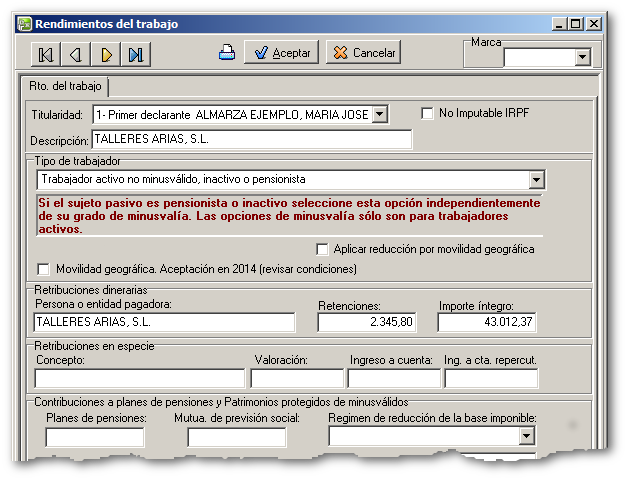Image resolution: width=627 pixels, height=480 pixels.
Task: Open the Marca dropdown
Action: coord(582,58)
